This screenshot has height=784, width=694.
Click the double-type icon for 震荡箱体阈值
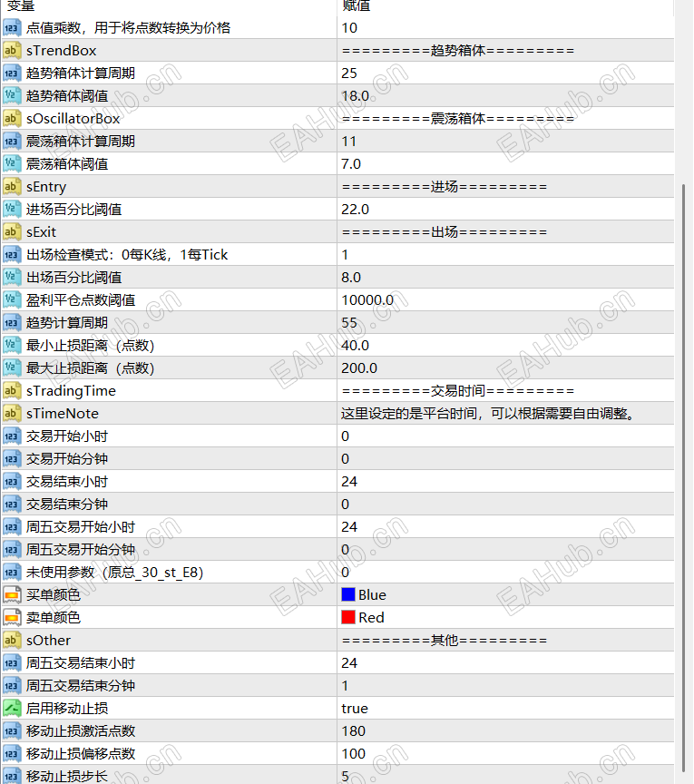pos(12,163)
